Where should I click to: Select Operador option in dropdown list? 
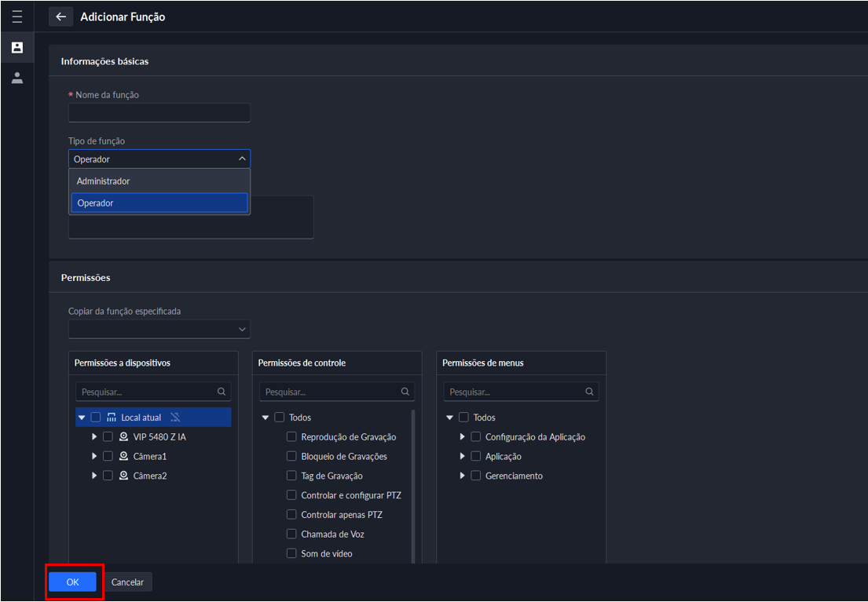coord(159,203)
